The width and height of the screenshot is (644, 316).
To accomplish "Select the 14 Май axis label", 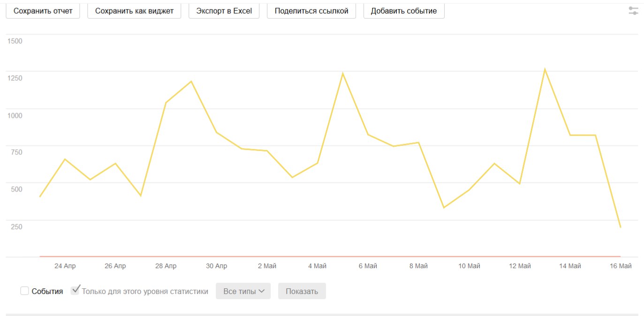I will (570, 266).
